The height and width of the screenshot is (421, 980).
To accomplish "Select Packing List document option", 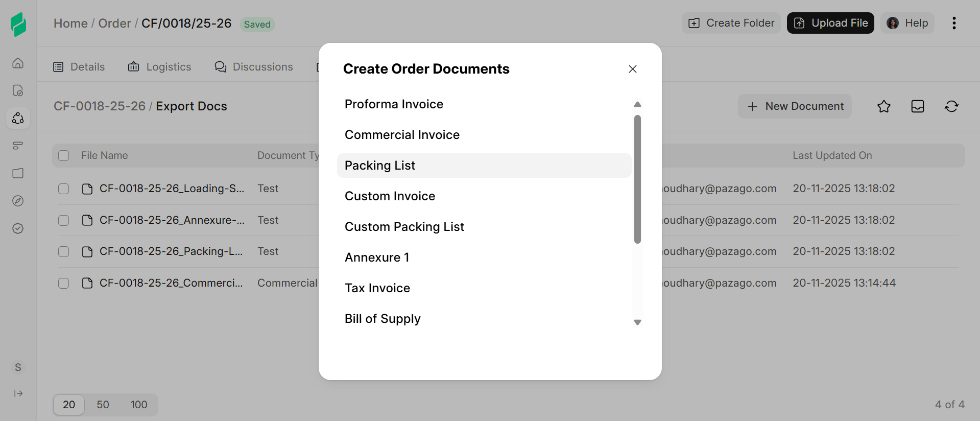I will click(x=484, y=166).
